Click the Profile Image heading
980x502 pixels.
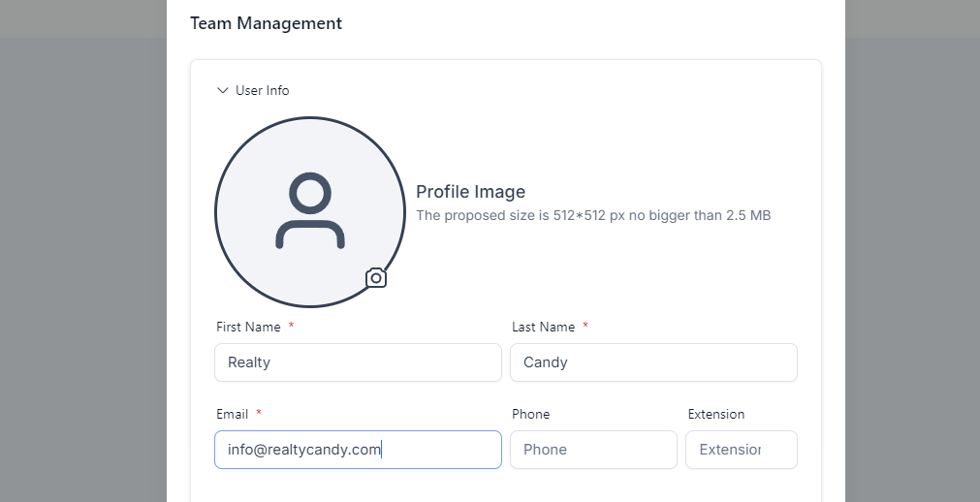click(x=470, y=192)
